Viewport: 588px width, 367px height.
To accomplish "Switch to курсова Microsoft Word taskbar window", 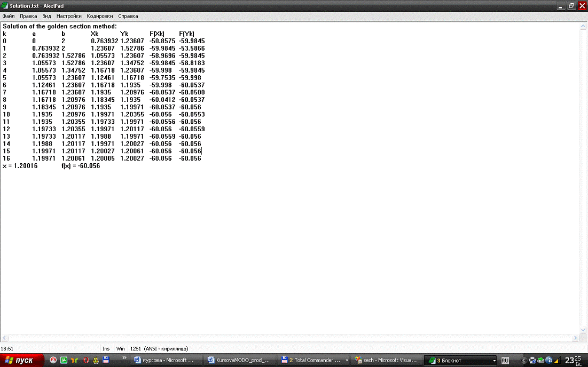I will point(167,360).
